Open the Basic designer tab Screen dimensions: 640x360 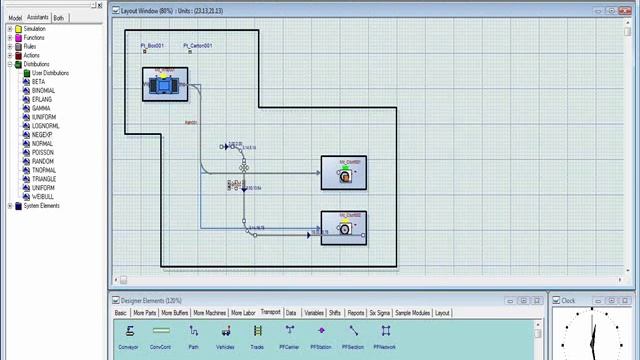pos(121,313)
